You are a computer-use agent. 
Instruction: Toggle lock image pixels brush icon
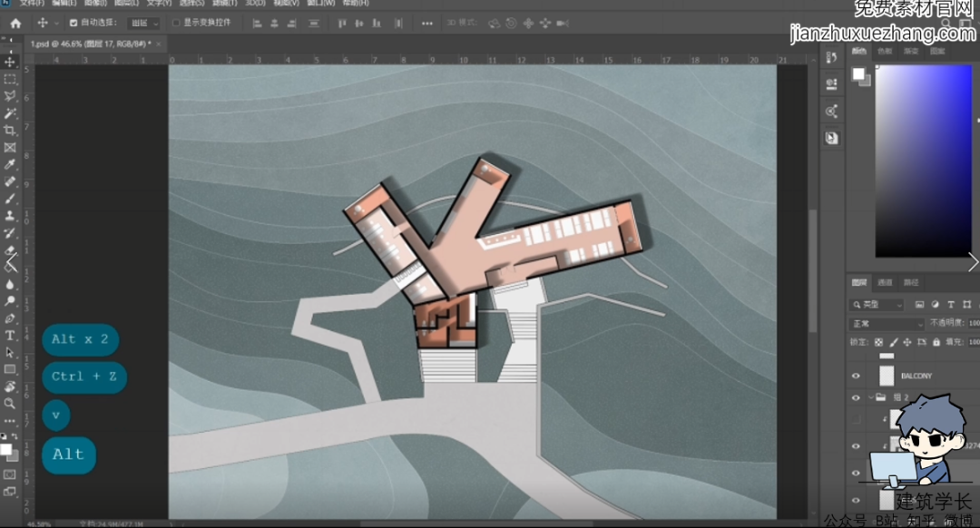pyautogui.click(x=893, y=342)
